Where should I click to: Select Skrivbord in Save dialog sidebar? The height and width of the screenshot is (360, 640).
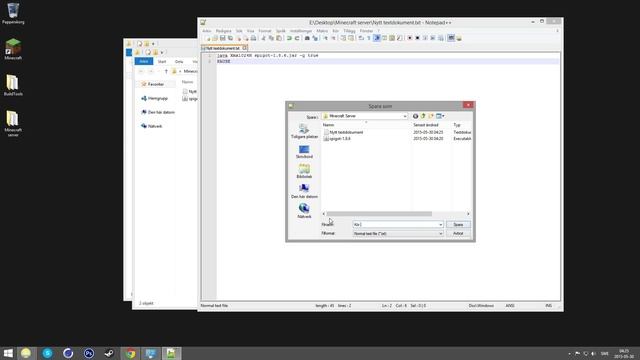coord(304,151)
